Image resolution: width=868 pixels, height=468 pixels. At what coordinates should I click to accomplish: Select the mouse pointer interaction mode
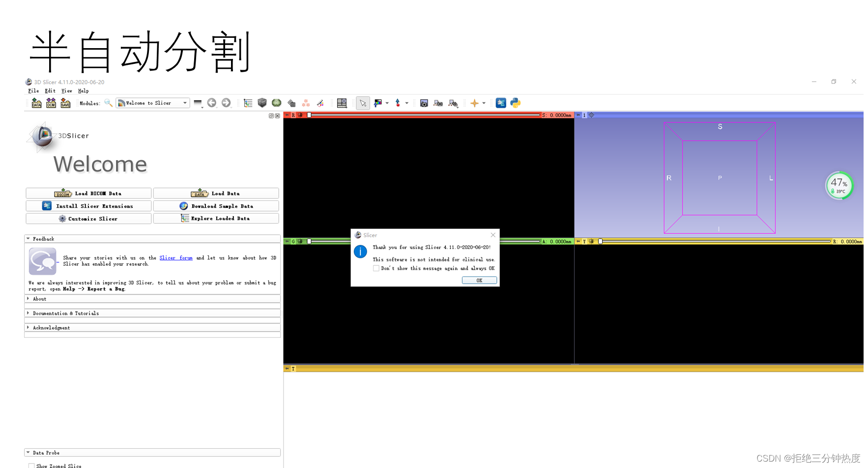(x=363, y=103)
